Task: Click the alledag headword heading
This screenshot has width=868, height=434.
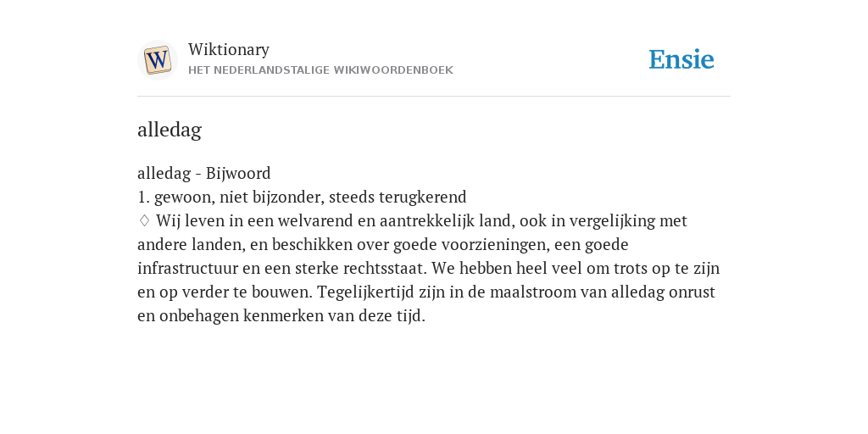Action: [x=170, y=130]
